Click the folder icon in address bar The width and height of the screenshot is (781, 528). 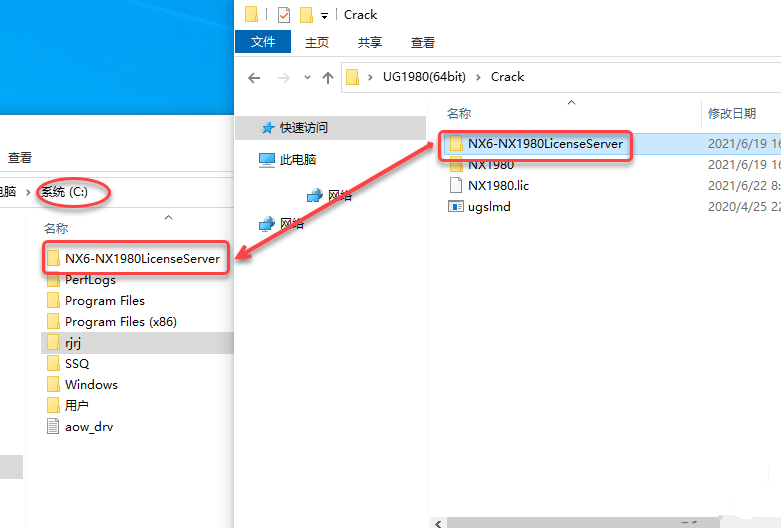pyautogui.click(x=352, y=77)
